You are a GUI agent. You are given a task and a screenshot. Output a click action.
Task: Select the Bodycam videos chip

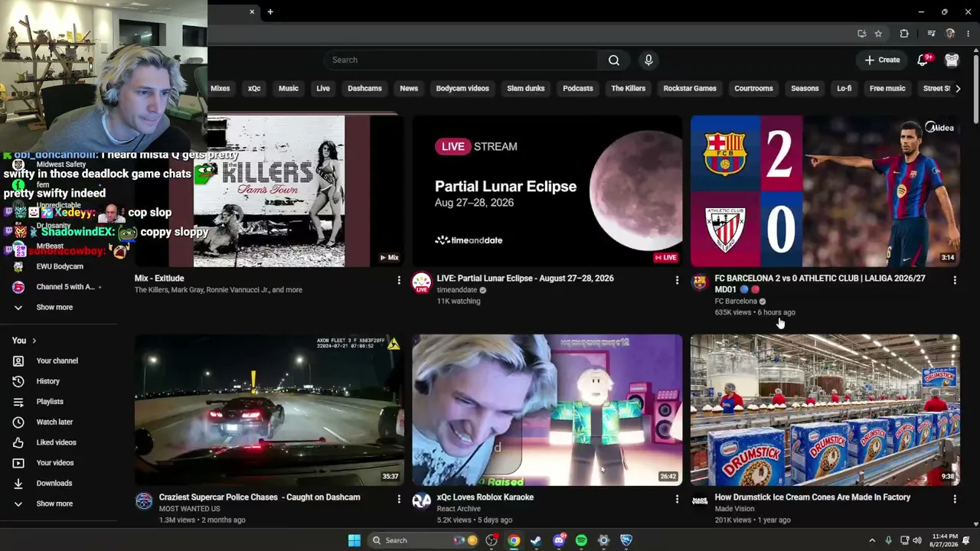point(462,88)
